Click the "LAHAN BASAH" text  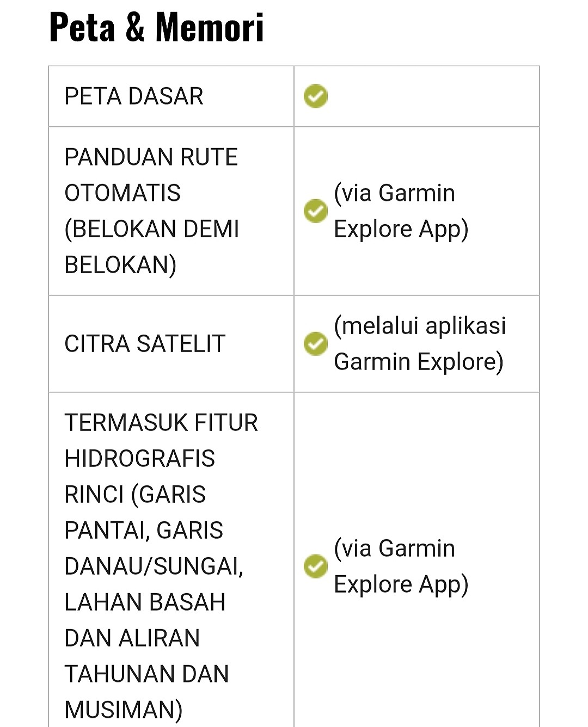pos(144,602)
